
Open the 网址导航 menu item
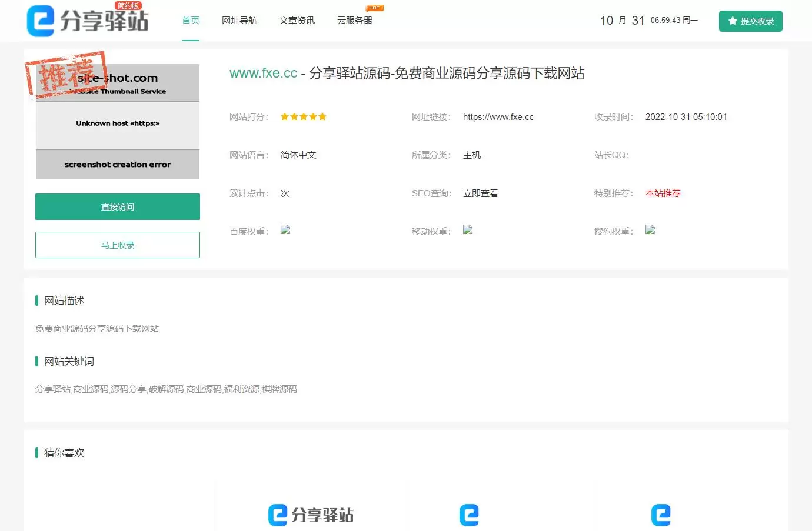pyautogui.click(x=239, y=21)
